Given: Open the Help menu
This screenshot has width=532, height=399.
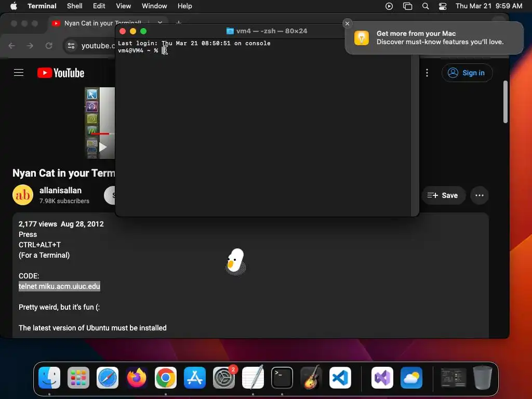Looking at the screenshot, I should 185,6.
